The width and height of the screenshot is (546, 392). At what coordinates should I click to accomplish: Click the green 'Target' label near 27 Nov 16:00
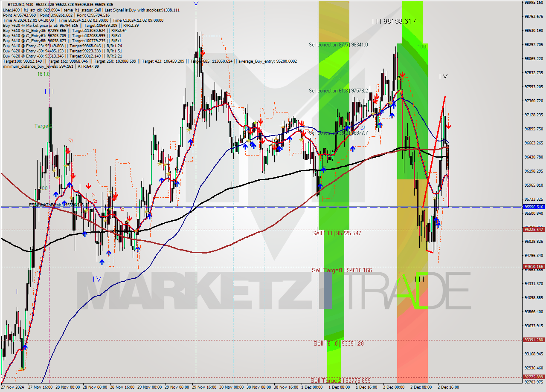(44, 126)
